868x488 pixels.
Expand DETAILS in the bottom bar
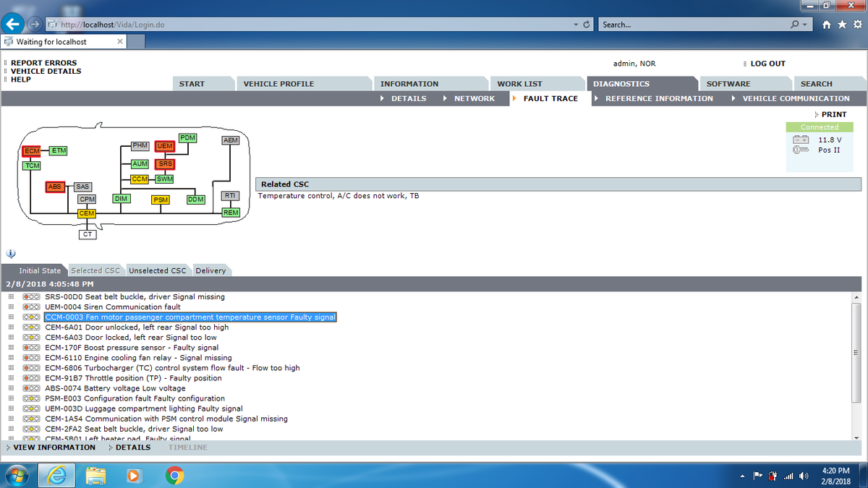tap(132, 448)
